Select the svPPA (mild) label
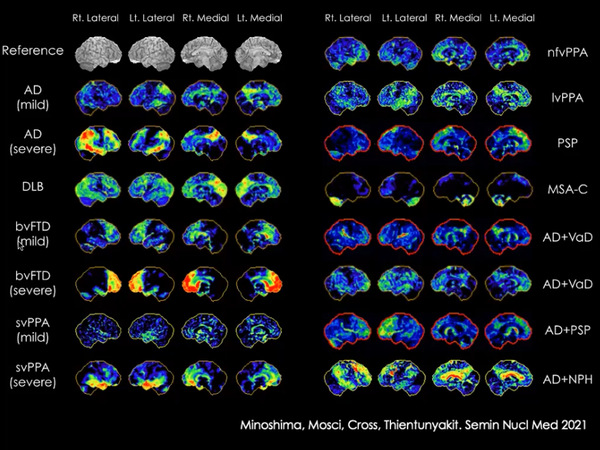600x450 pixels. 33,330
